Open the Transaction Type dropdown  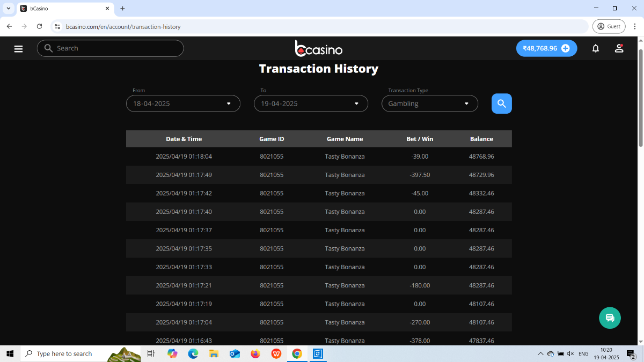coord(429,104)
